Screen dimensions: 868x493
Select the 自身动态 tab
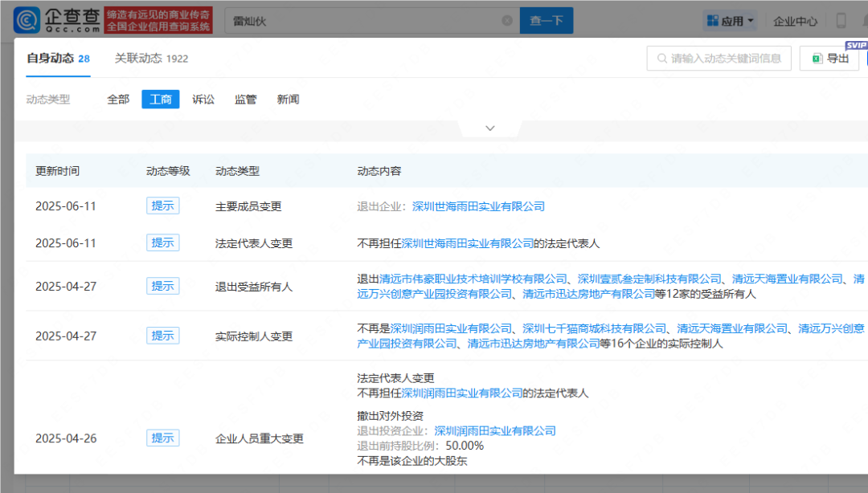coord(58,58)
